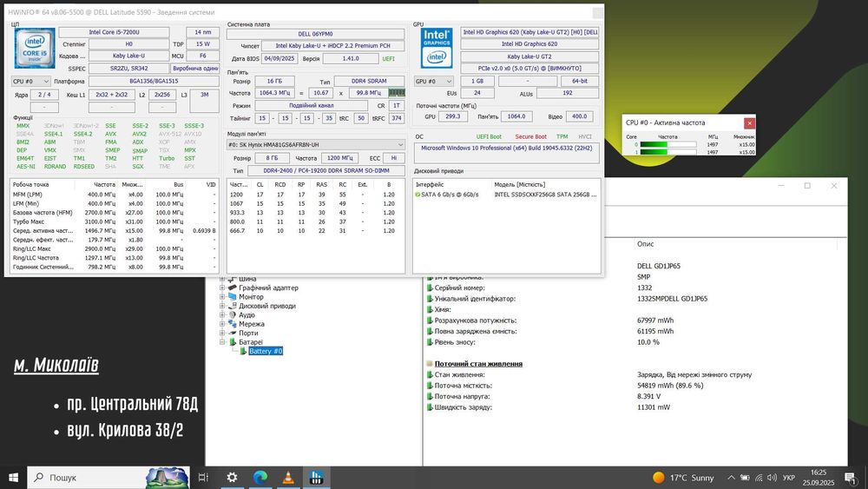
Task: Click the 10.0 % wear level value
Action: point(648,342)
